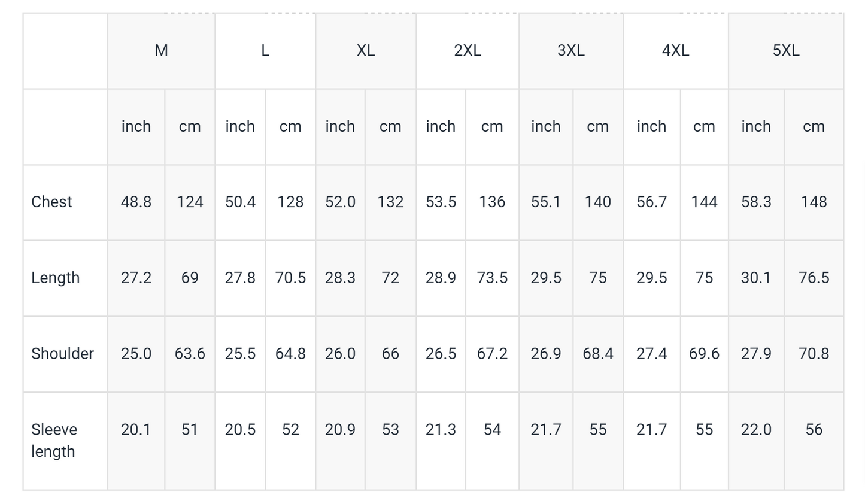
Task: Select shoulder value 26.0 inch cell
Action: (x=340, y=354)
